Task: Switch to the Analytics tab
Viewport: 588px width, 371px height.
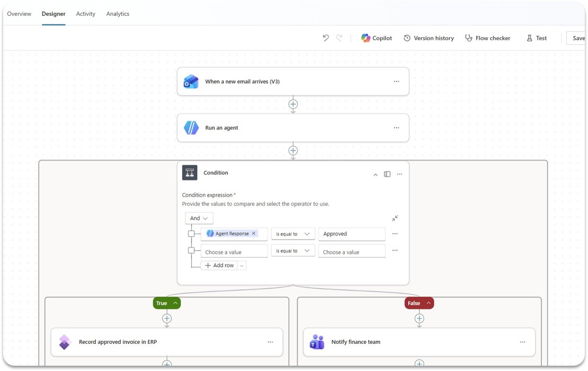Action: 118,14
